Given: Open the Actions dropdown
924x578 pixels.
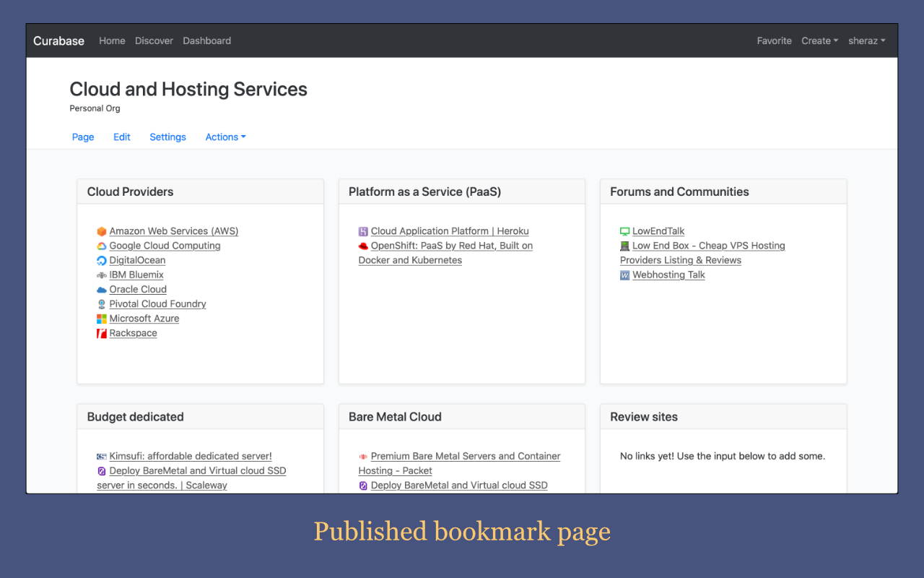Looking at the screenshot, I should coord(225,137).
